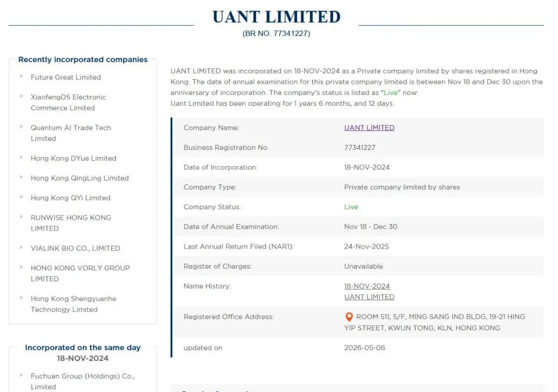Open the UANT LIMITED company name link
The image size is (558, 392).
tap(369, 128)
